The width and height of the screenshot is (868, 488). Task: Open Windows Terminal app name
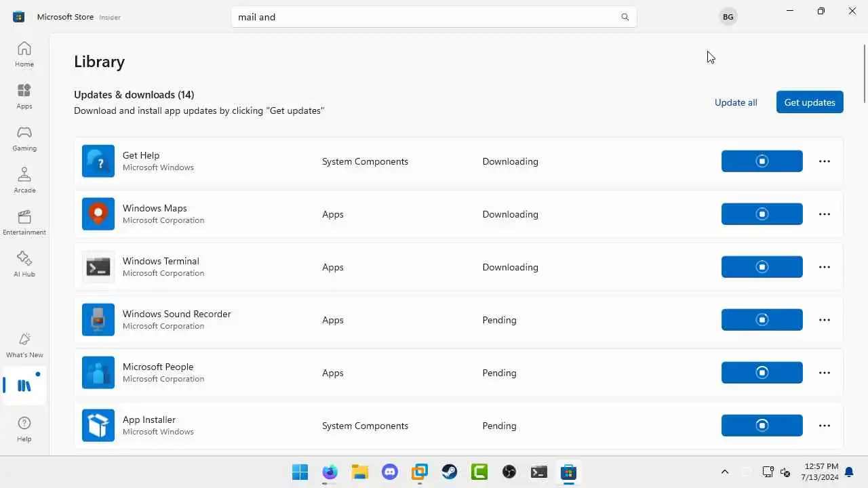pos(161,261)
